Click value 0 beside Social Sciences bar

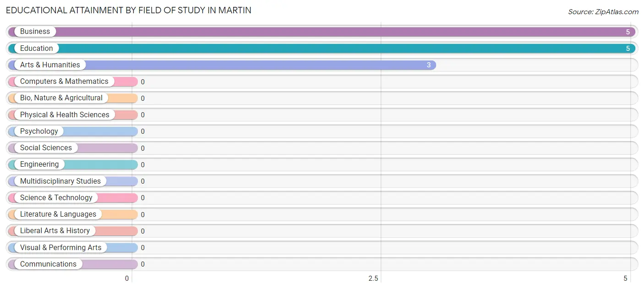143,148
